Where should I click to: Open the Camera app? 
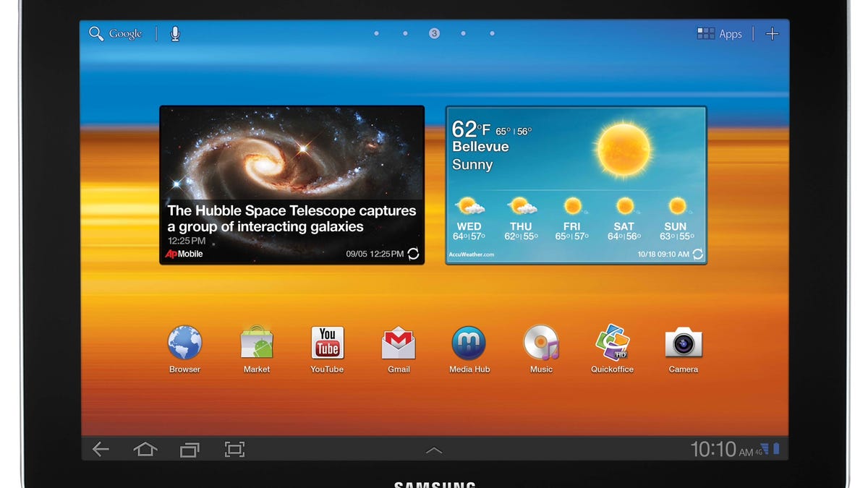click(x=683, y=344)
